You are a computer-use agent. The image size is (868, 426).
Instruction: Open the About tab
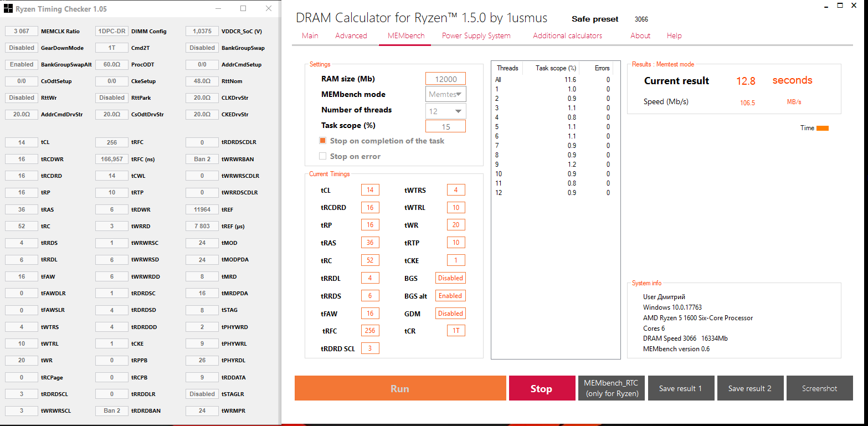pos(640,35)
